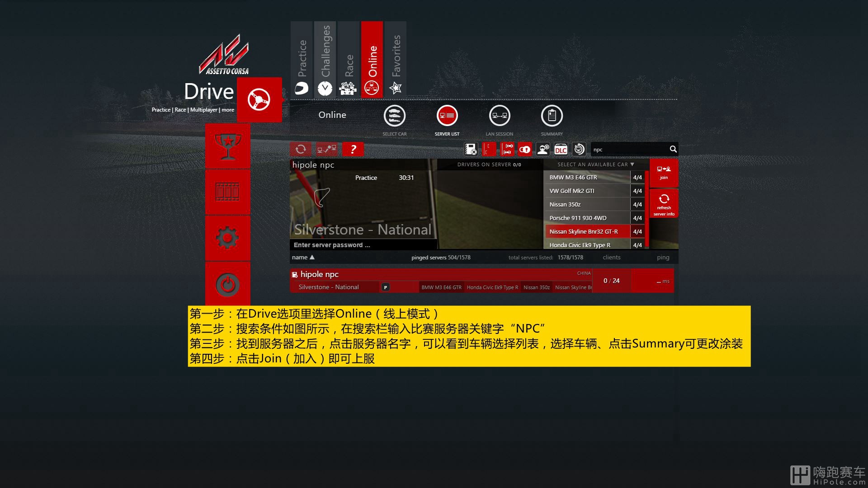Sort servers by ping column
Screen dimensions: 868x488
tap(663, 258)
